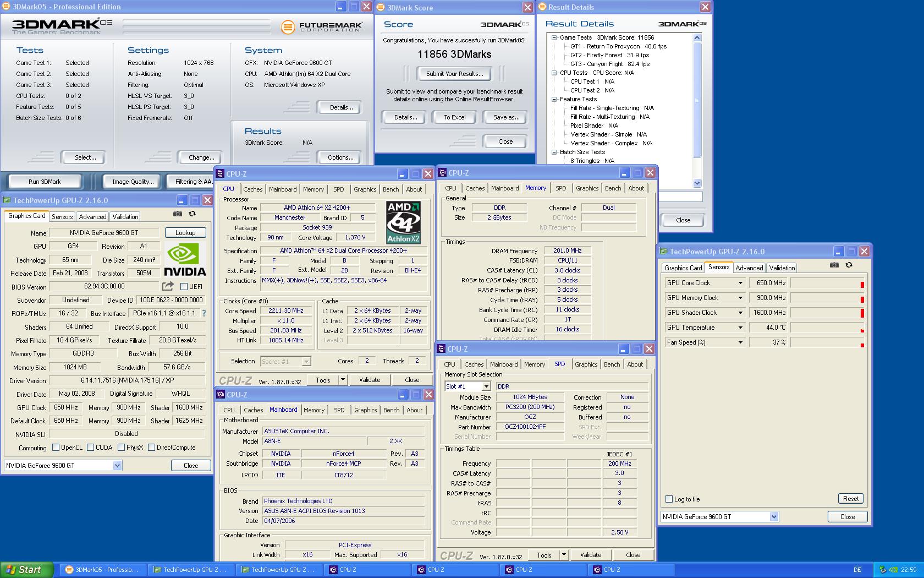924x578 pixels.
Task: Click CPU-Z title icon of CPU tab window
Action: tap(220, 174)
